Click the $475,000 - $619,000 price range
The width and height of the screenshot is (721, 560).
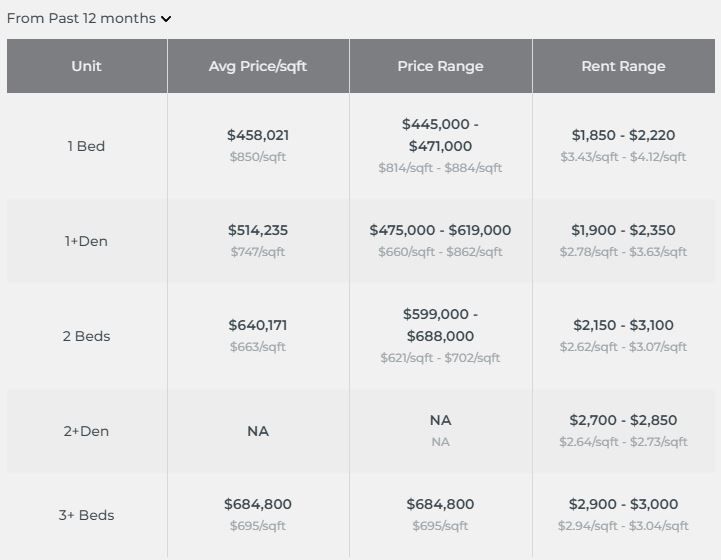point(440,230)
